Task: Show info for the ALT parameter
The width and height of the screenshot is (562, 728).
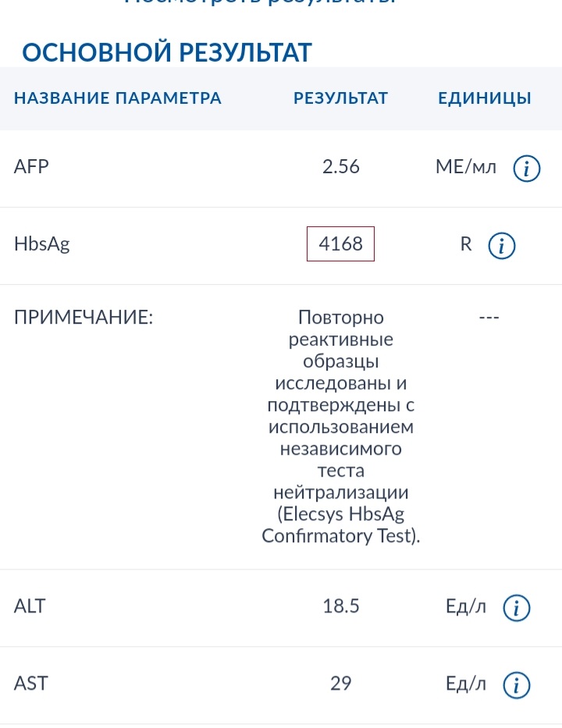Action: click(x=517, y=608)
